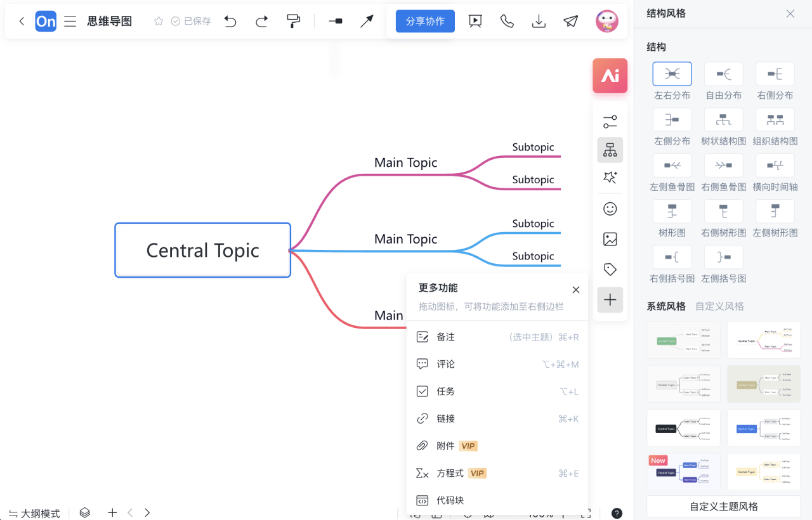Toggle the favorite star for document
812x520 pixels.
[x=159, y=22]
